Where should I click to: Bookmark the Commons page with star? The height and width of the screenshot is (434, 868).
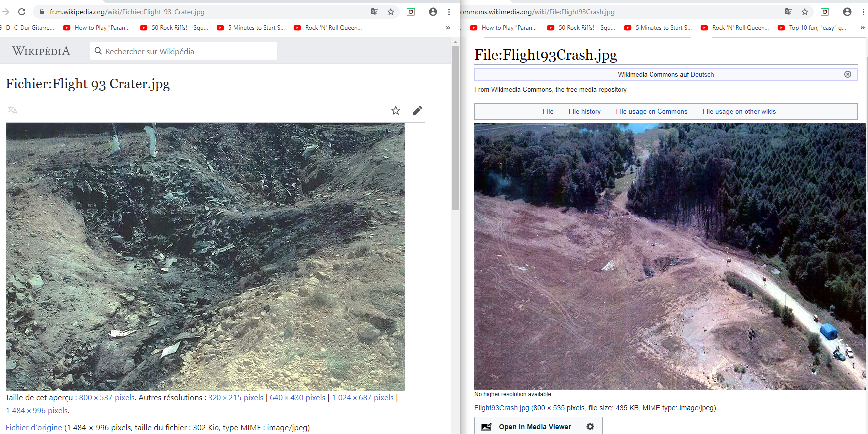click(x=805, y=12)
